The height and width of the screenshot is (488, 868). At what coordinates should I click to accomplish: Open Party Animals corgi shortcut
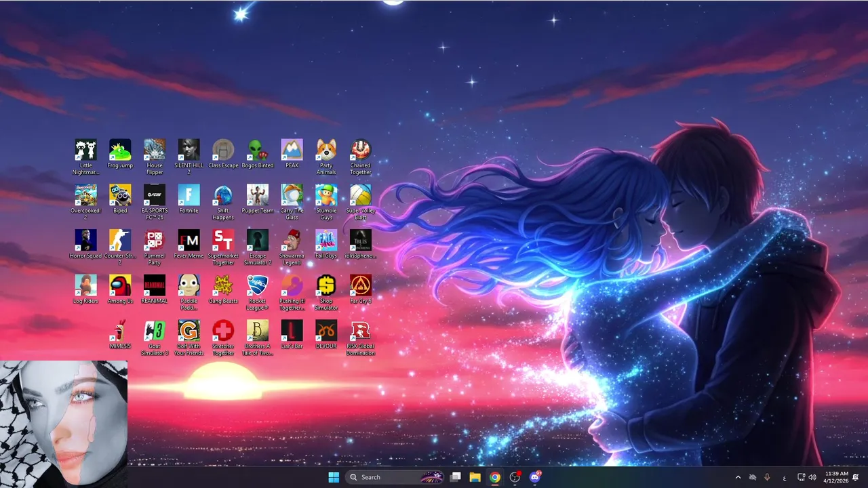point(326,157)
